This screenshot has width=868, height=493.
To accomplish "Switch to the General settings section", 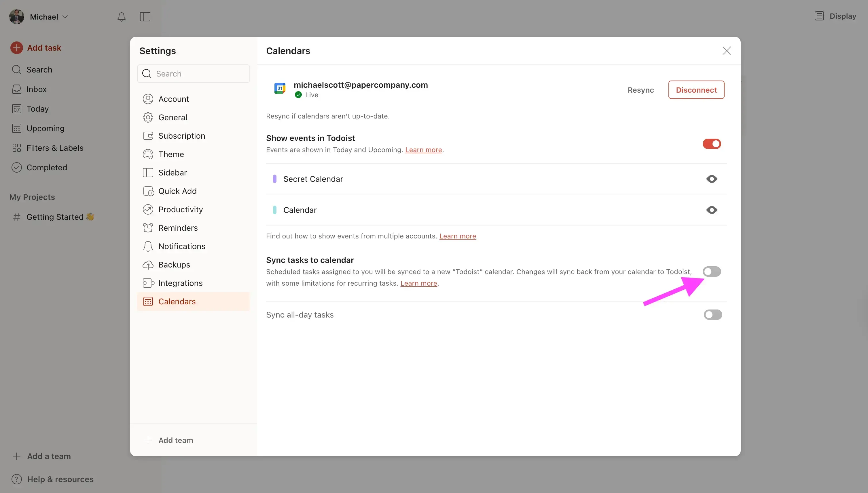I will [173, 117].
